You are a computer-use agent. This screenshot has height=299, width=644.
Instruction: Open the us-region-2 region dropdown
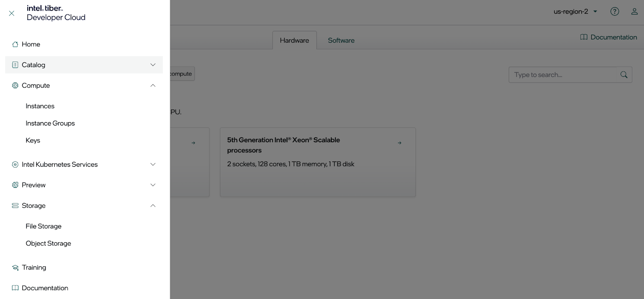coord(575,12)
